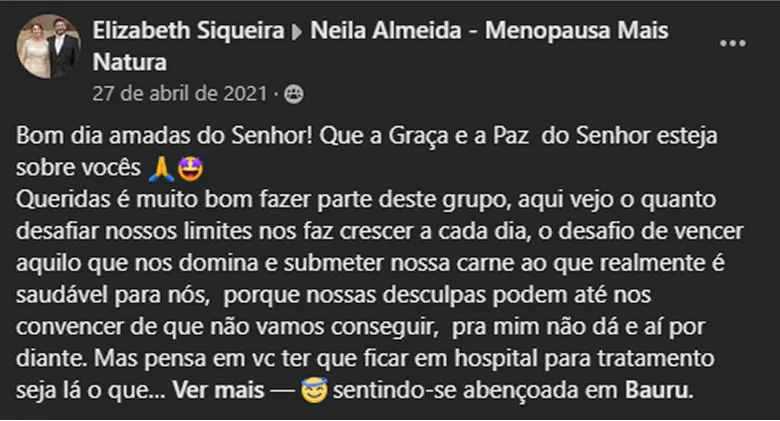Image resolution: width=780 pixels, height=421 pixels.
Task: Open Elizabeth Siqueira's profile picture
Action: click(49, 47)
